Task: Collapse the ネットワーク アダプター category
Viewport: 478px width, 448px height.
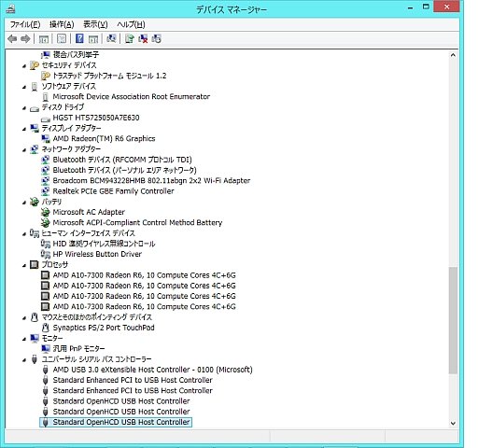Action: [x=24, y=150]
